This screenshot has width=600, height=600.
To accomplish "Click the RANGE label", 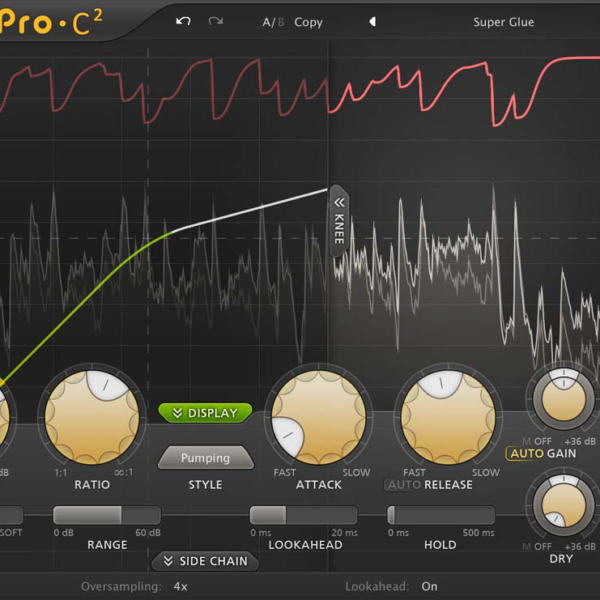I will coord(107,545).
